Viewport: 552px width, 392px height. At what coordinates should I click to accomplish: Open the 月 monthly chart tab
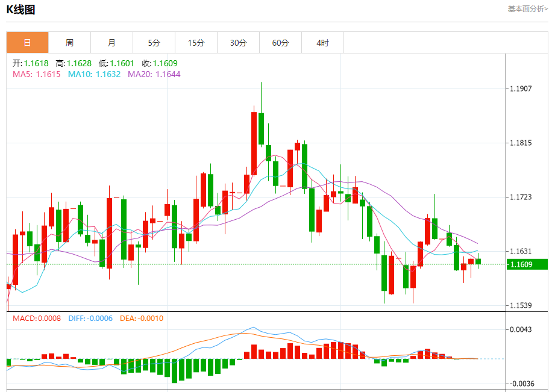coord(111,43)
